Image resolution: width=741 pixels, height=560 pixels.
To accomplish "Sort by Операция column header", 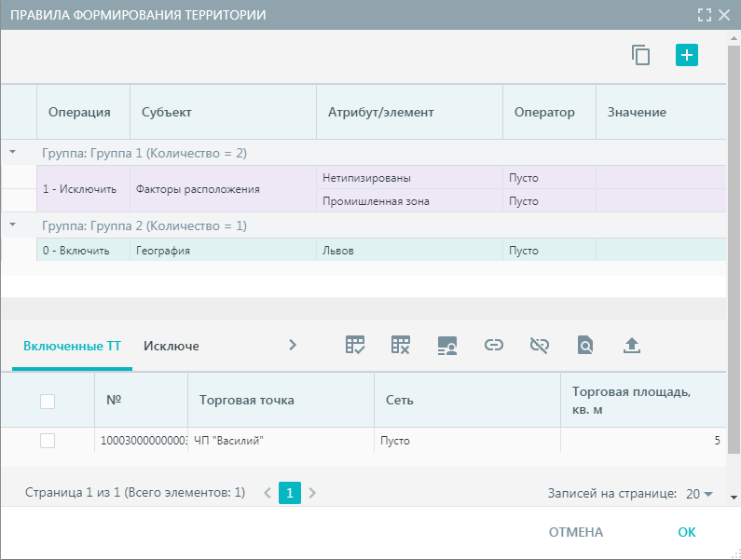I will [x=84, y=112].
